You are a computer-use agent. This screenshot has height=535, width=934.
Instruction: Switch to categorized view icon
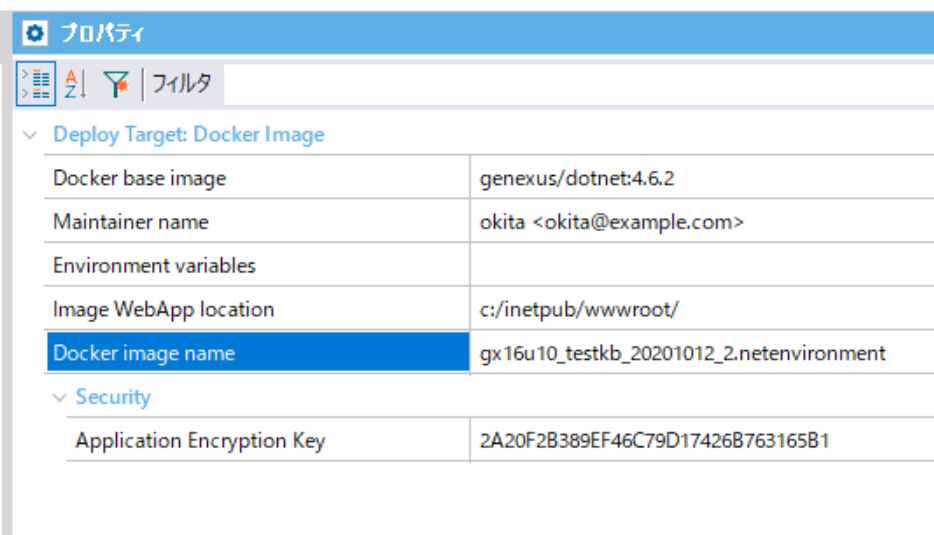[x=36, y=83]
